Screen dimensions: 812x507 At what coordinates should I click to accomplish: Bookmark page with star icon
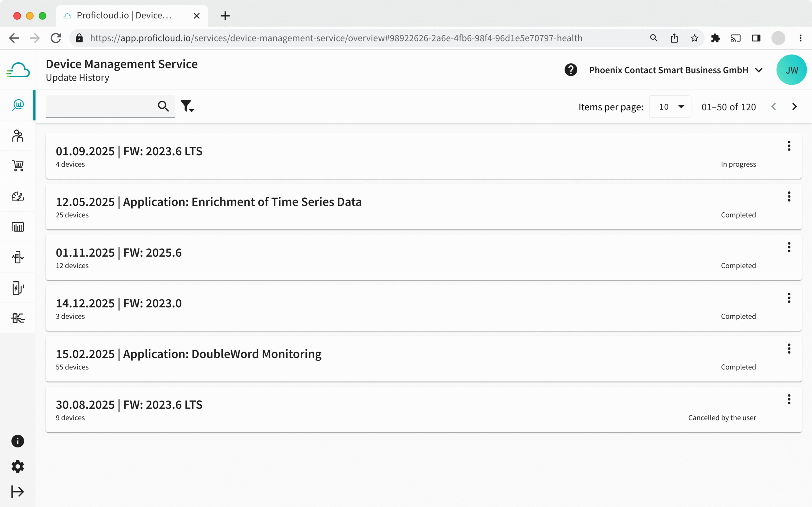tap(694, 38)
